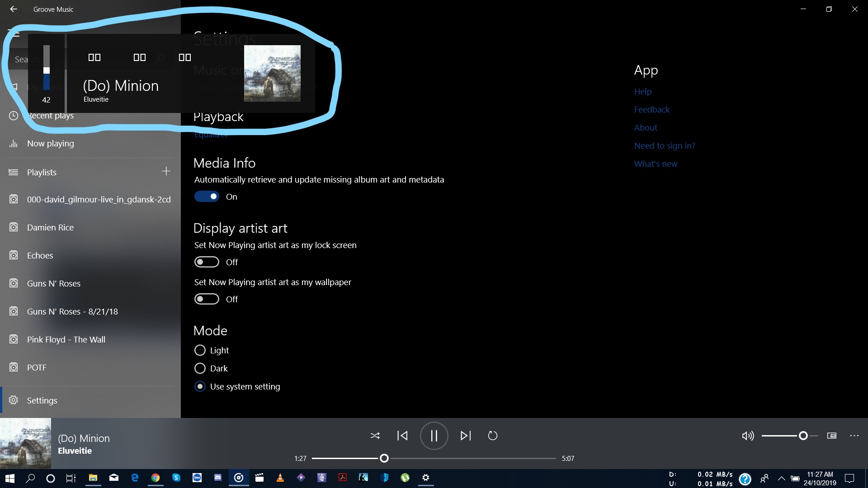
Task: Enable artist art as lock screen
Action: pos(207,262)
